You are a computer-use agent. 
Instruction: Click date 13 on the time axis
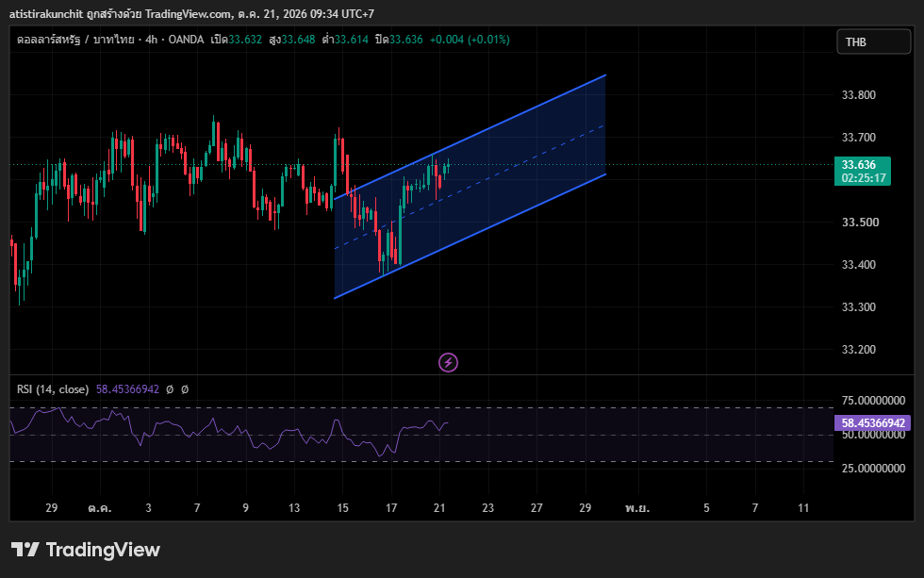coord(294,508)
